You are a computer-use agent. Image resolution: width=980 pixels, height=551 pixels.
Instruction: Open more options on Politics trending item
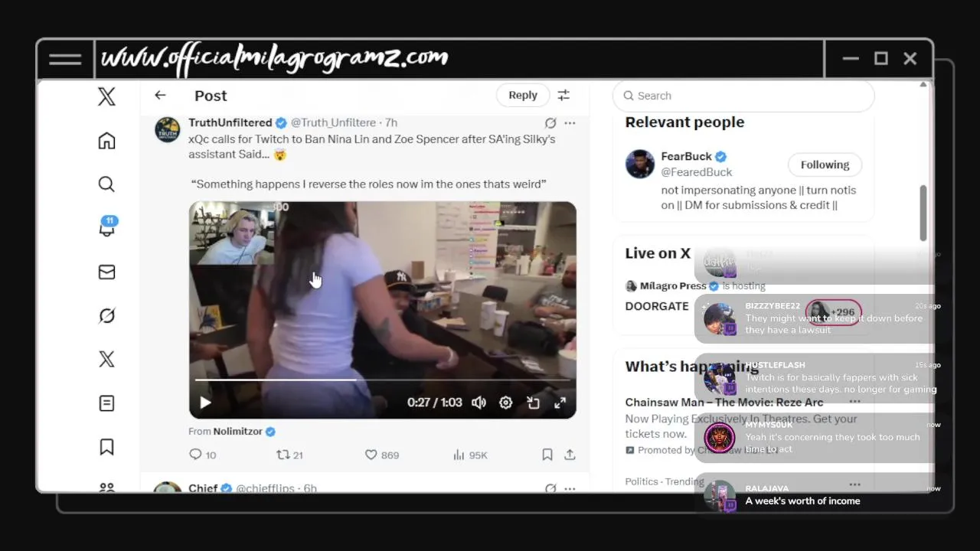(x=854, y=484)
